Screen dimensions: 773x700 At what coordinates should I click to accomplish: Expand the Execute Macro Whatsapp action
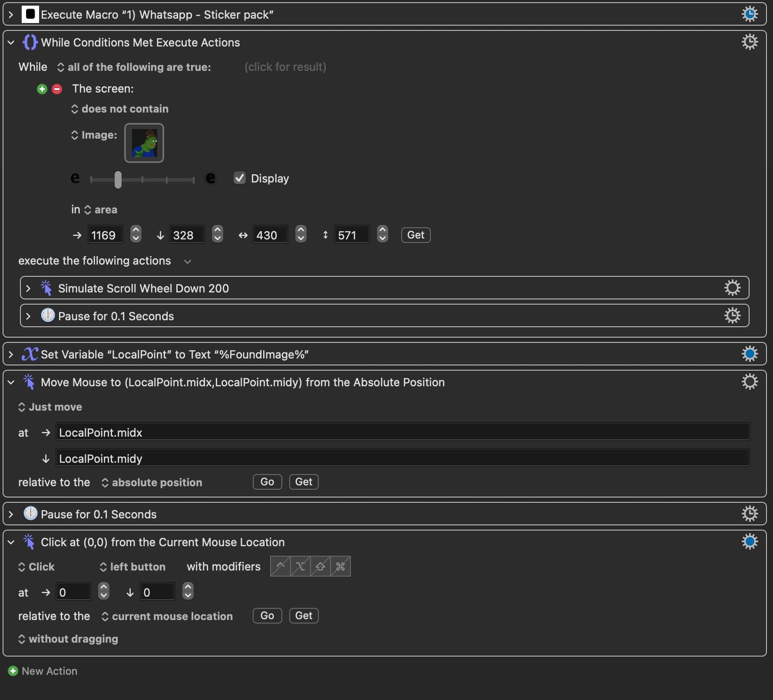[x=11, y=15]
